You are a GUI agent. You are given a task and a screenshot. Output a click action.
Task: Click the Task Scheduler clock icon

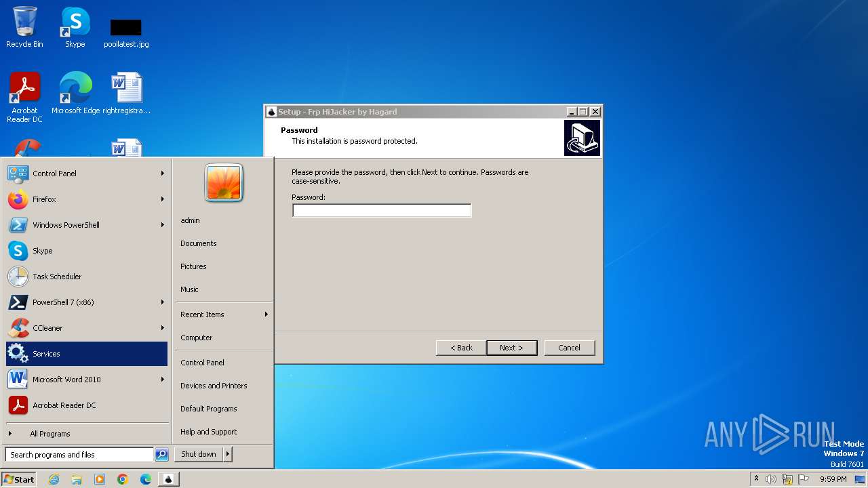18,277
